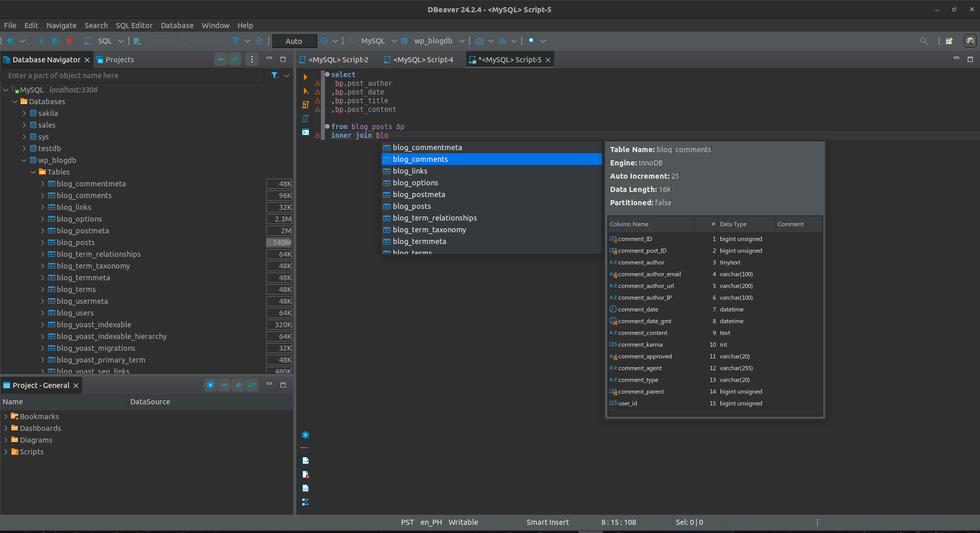The image size is (980, 533).
Task: Collapse all in Database Navigator panel
Action: coord(221,59)
